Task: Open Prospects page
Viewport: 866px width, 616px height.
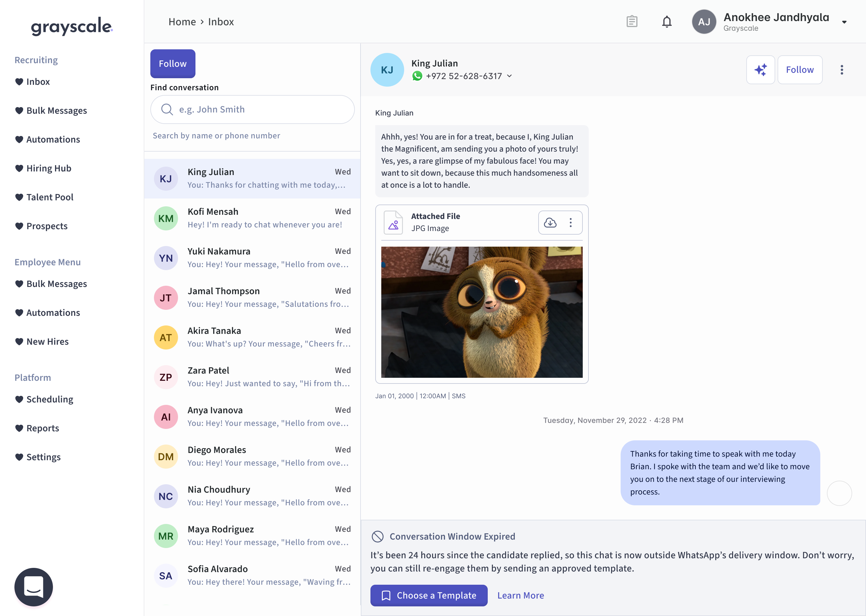Action: (x=41, y=226)
